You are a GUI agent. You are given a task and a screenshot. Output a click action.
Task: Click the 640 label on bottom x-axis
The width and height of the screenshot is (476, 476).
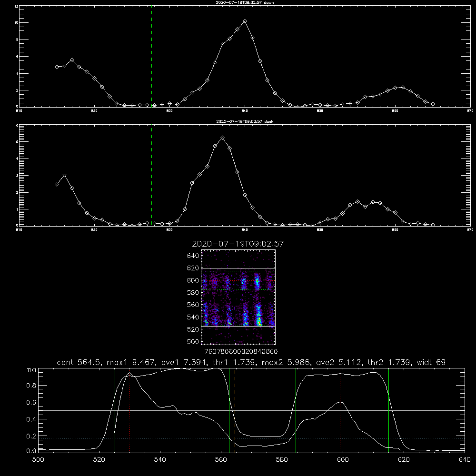pyautogui.click(x=465, y=460)
